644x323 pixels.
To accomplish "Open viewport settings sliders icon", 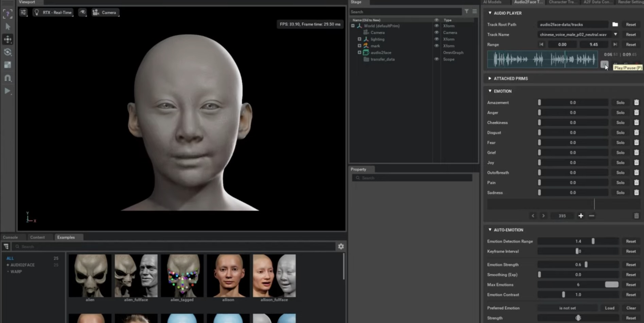I will pos(23,13).
